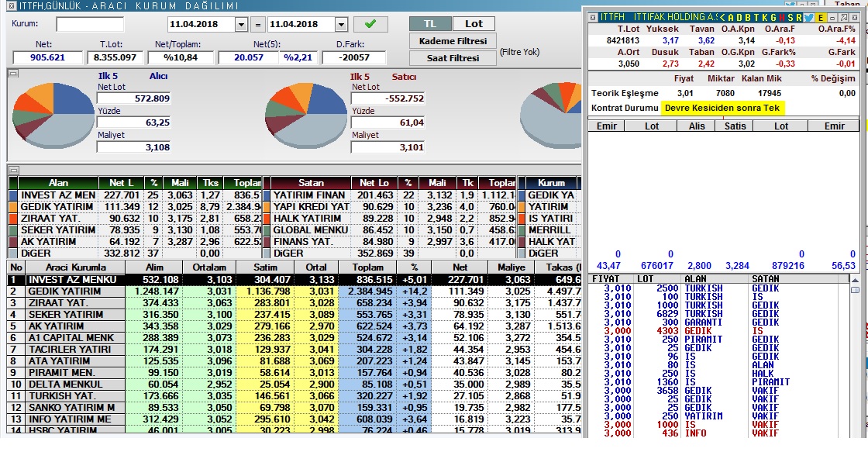This screenshot has width=868, height=476.
Task: Sort by Alim column header
Action: click(x=154, y=267)
